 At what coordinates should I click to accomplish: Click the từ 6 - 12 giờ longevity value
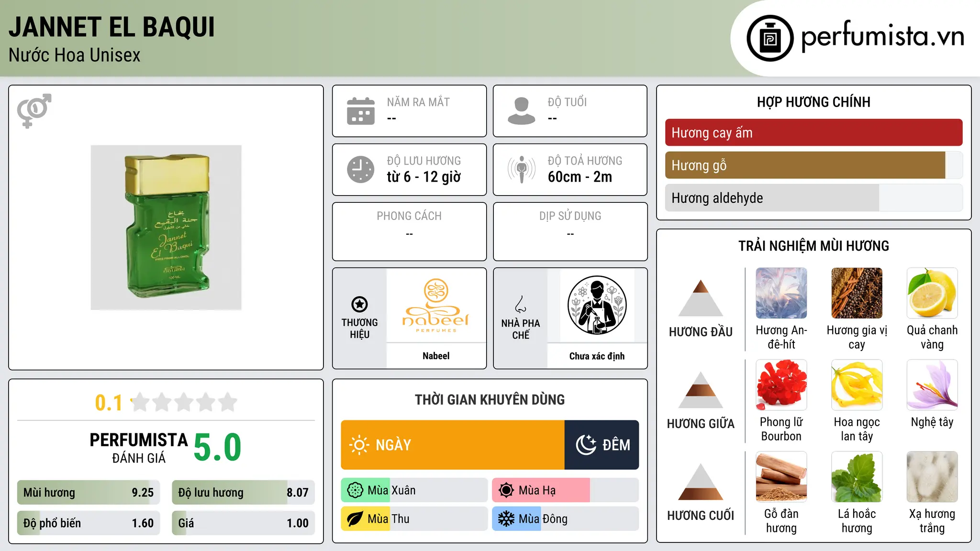click(x=424, y=177)
